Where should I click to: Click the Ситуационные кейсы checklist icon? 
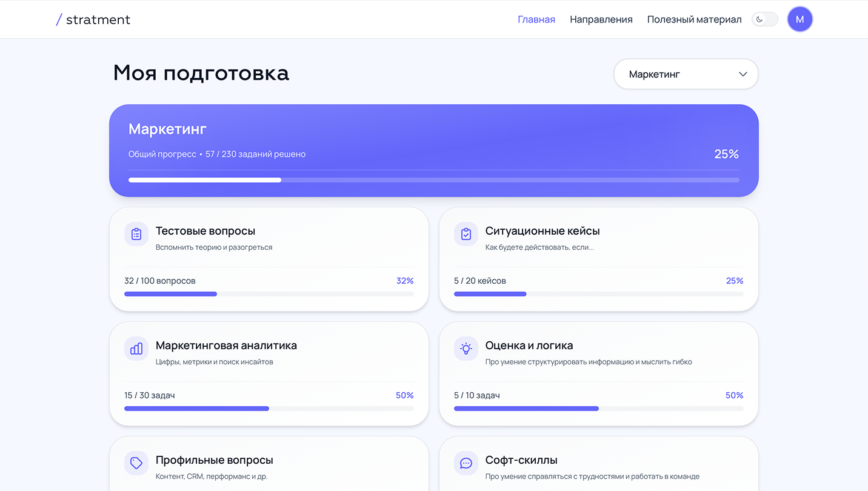466,234
